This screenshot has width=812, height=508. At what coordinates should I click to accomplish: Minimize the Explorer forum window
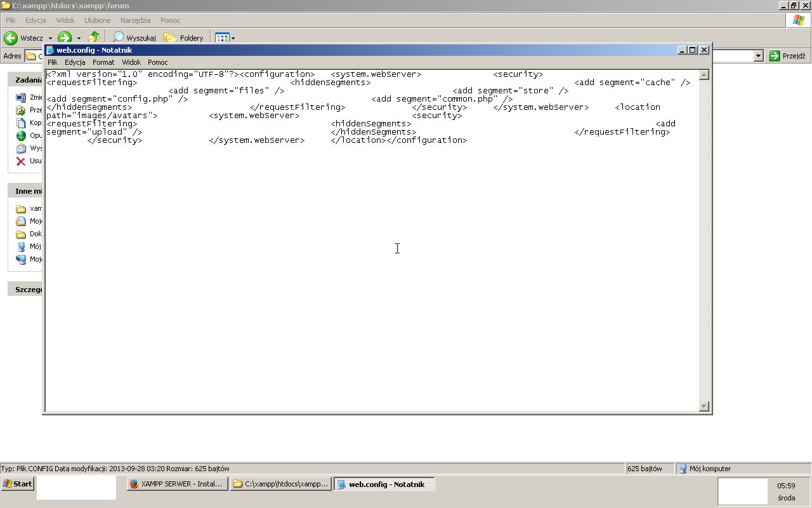click(x=783, y=5)
